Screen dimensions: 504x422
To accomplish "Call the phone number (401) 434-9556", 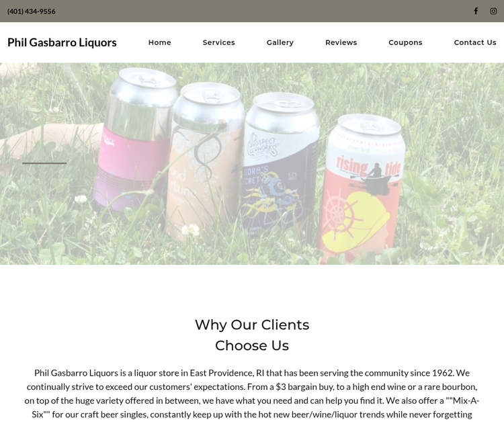I will 31,11.
